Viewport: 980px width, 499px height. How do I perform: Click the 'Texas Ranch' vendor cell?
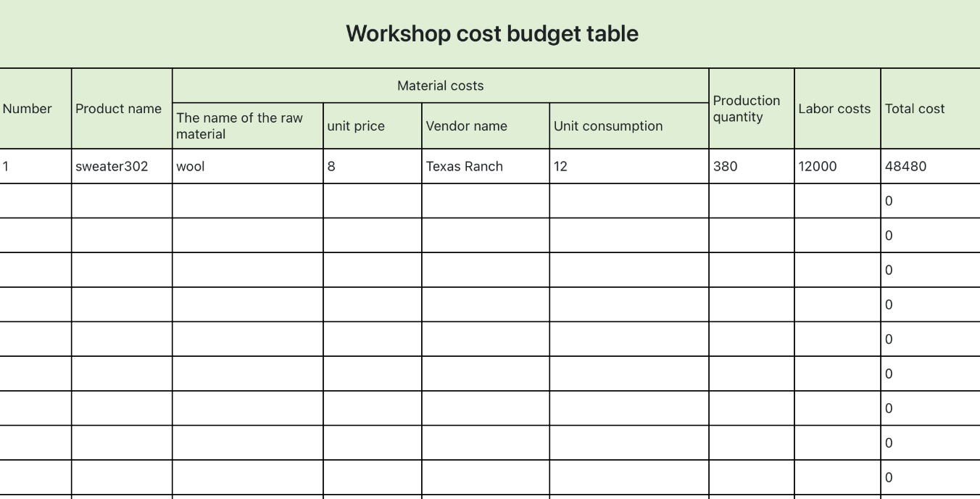(x=485, y=166)
